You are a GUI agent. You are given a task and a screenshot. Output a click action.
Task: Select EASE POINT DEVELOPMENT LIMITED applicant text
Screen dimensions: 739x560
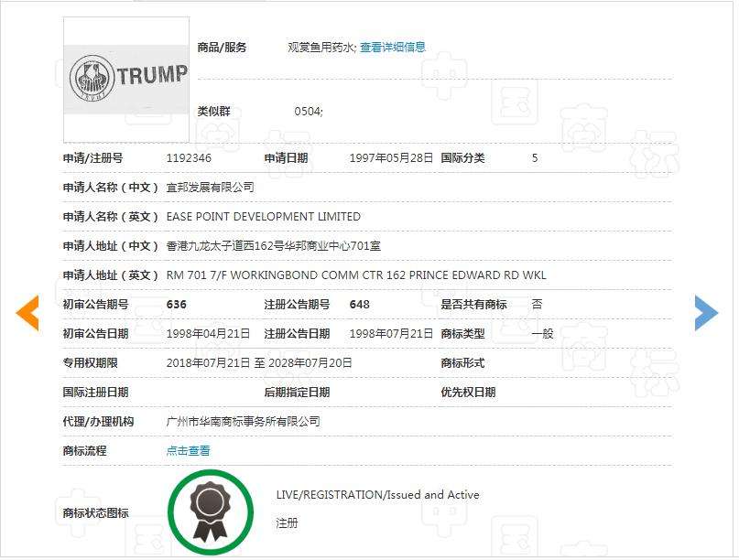(260, 217)
